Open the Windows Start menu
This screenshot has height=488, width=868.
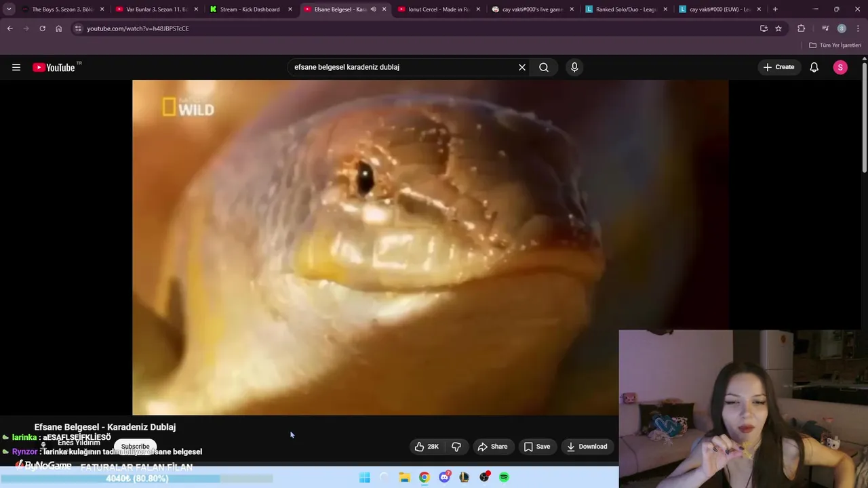coord(365,477)
